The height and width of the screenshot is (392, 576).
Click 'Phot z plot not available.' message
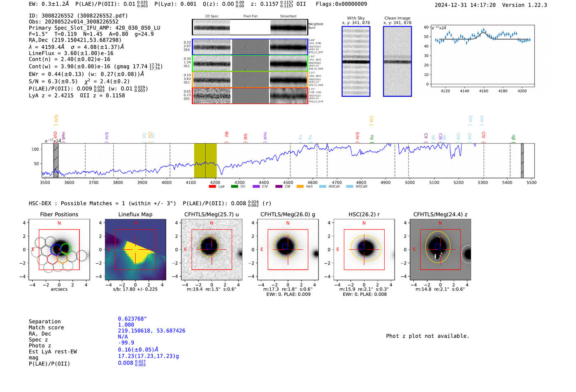click(427, 336)
